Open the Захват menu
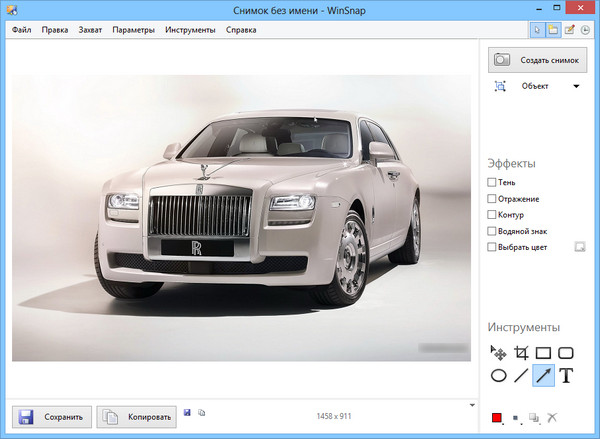 [x=90, y=30]
